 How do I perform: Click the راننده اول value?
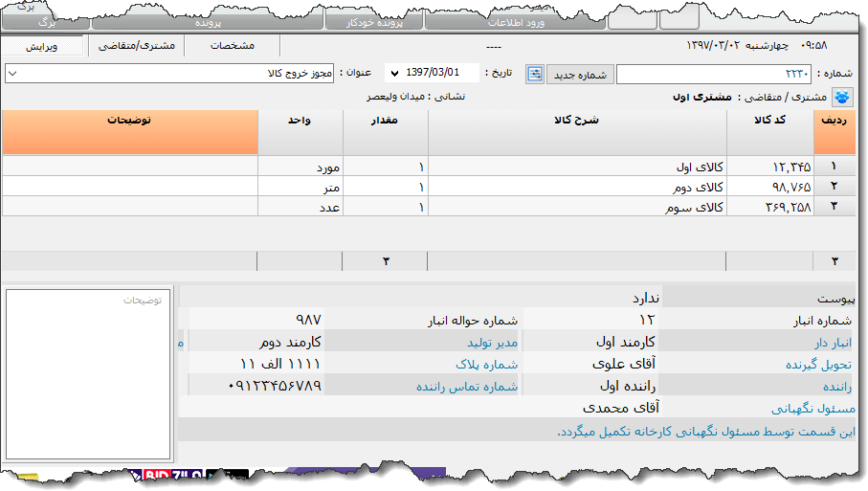(x=628, y=386)
